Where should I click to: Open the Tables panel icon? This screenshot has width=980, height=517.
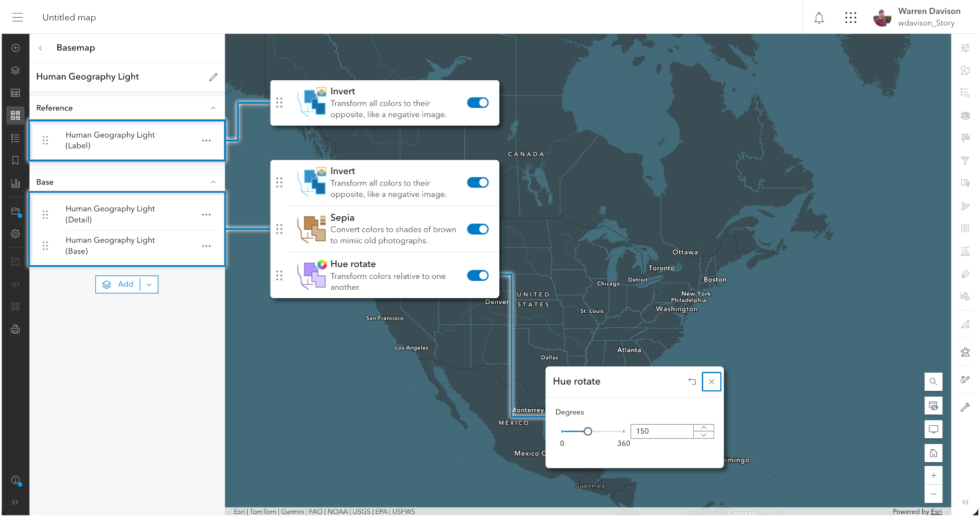16,93
